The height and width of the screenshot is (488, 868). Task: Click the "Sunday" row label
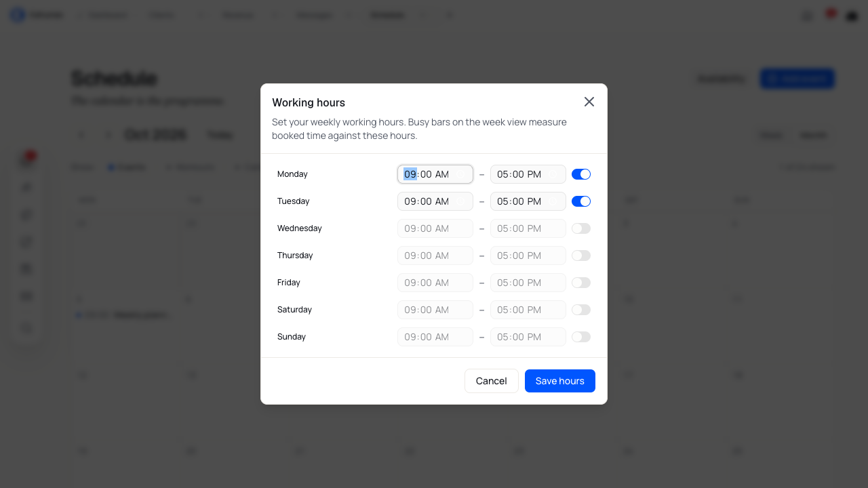tap(292, 337)
